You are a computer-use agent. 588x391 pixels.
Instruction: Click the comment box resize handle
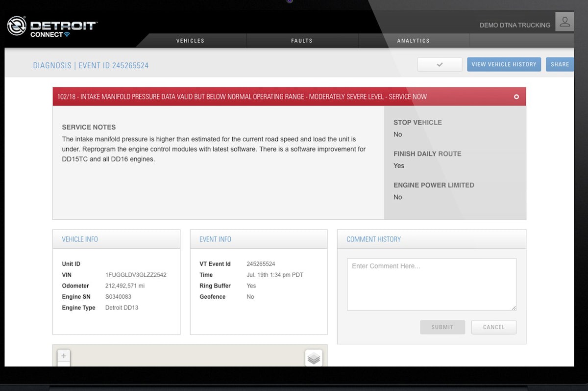click(514, 308)
